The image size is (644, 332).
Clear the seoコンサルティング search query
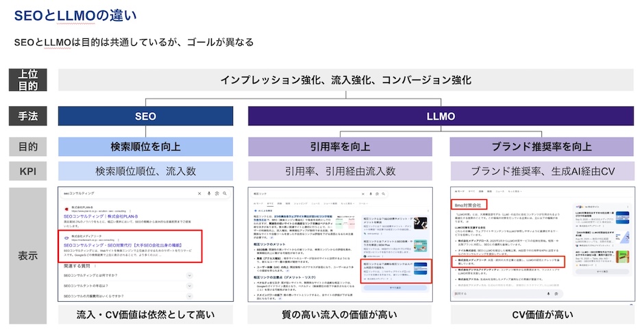[199, 193]
